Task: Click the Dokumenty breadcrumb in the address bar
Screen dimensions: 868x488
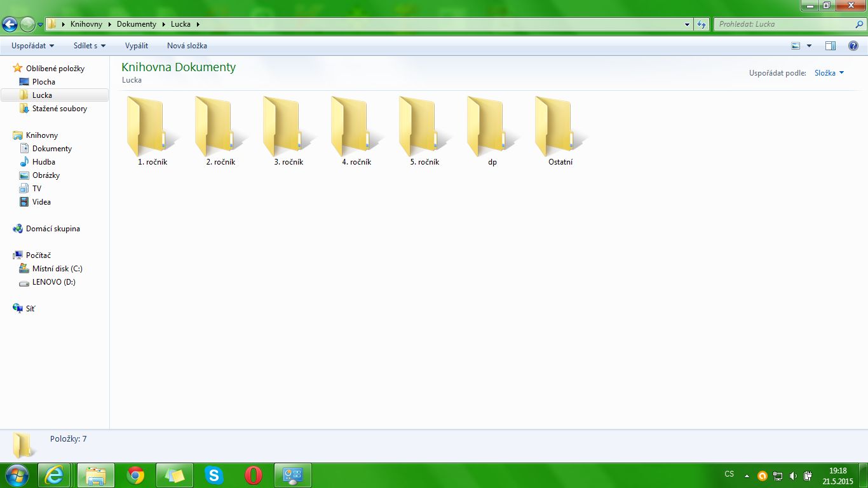Action: click(137, 24)
